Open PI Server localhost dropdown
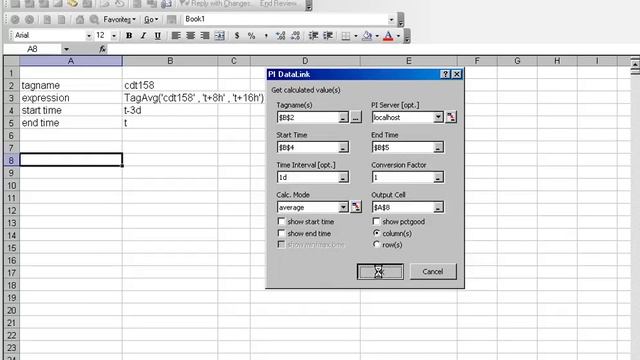640x360 pixels. click(x=438, y=117)
